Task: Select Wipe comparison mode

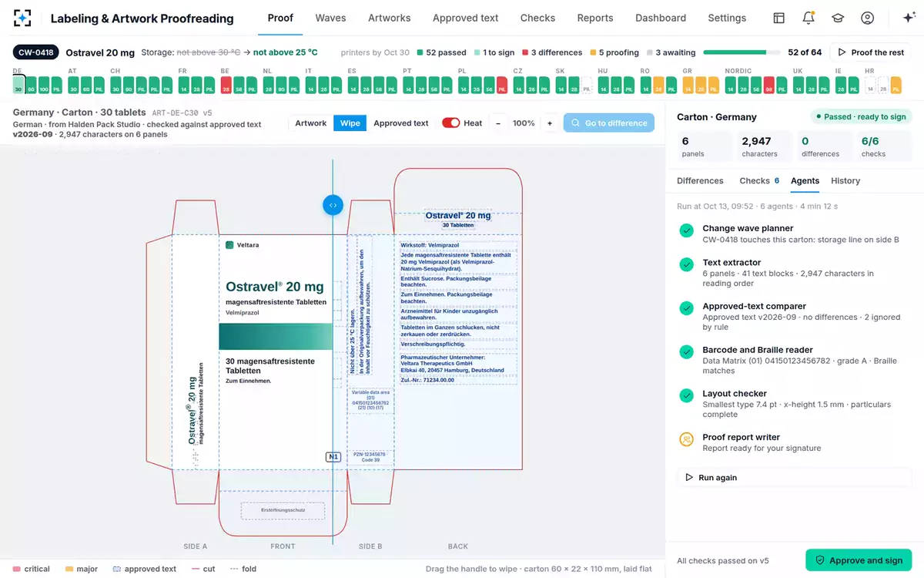Action: point(350,123)
